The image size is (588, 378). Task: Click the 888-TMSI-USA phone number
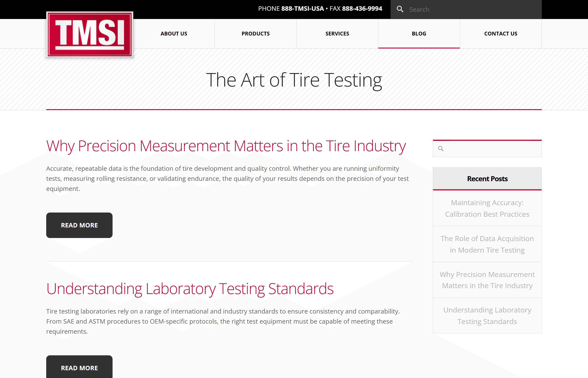point(302,9)
